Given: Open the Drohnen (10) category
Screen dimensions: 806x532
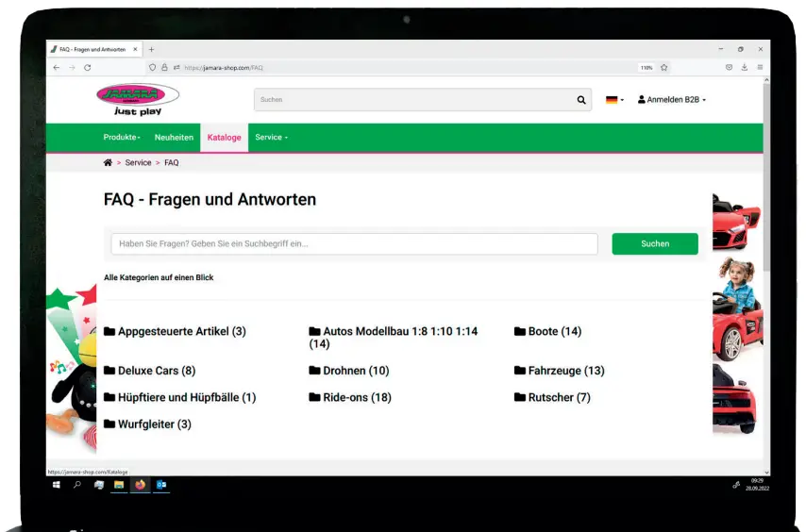Looking at the screenshot, I should [349, 371].
